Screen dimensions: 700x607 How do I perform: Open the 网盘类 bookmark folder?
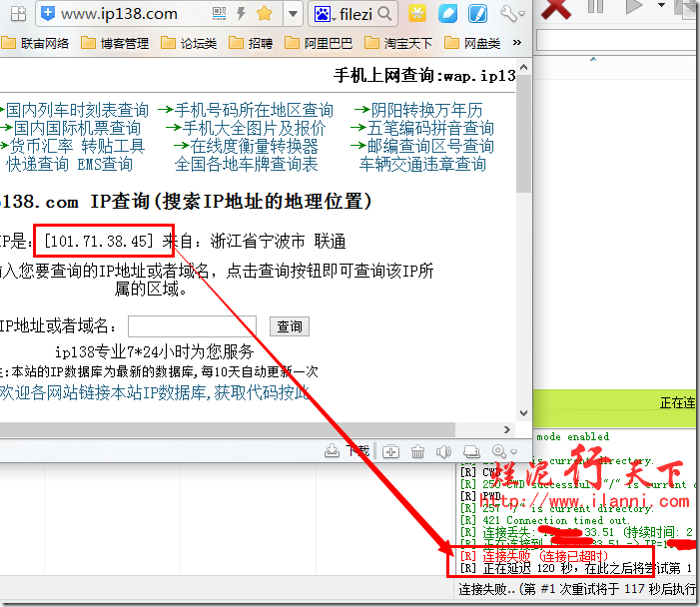pos(472,43)
